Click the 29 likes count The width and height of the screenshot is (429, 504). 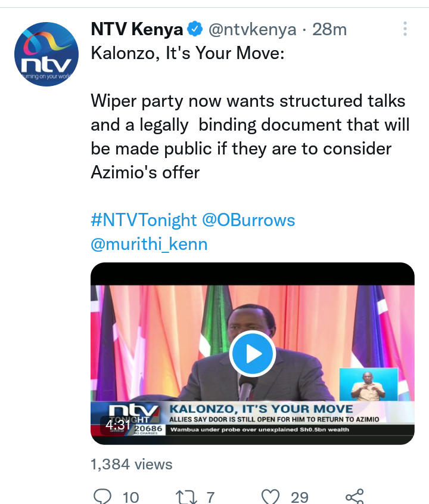299,497
